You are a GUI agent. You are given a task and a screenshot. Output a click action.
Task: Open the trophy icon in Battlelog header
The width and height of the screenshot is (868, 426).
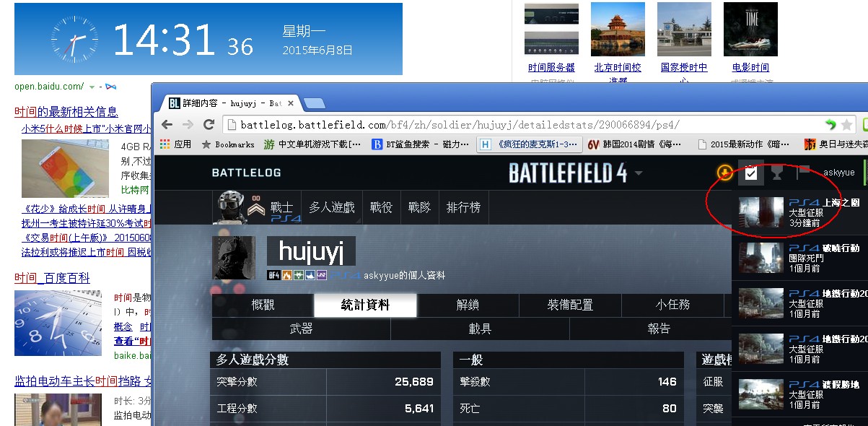[x=776, y=173]
